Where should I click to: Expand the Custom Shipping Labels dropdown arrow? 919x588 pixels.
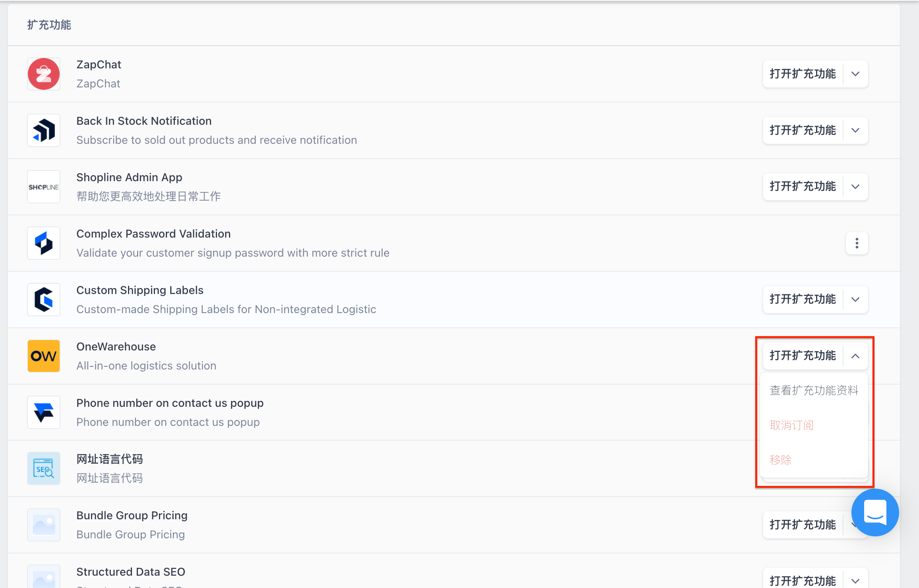(856, 300)
